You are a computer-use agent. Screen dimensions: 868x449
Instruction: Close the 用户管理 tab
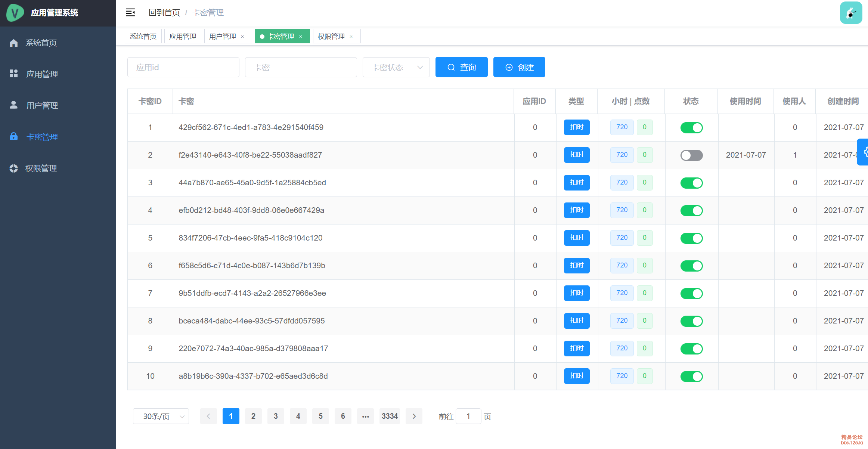click(x=242, y=37)
